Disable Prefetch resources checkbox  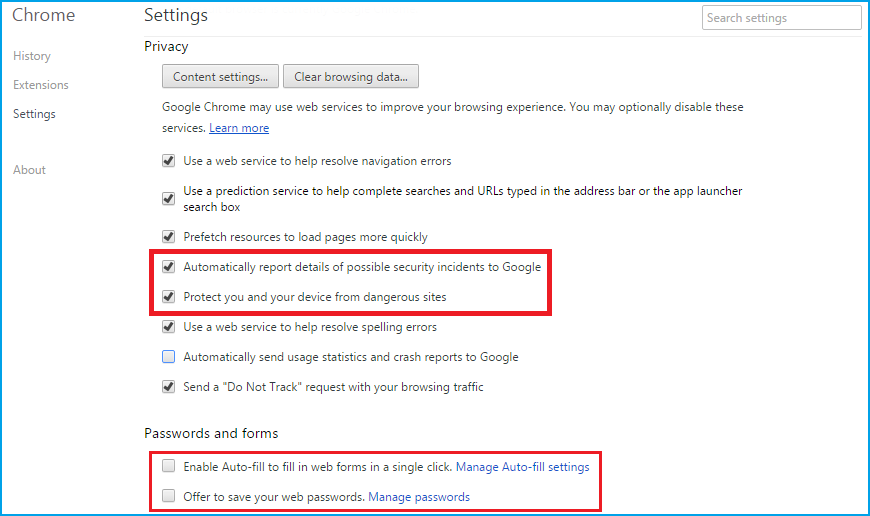pos(169,238)
